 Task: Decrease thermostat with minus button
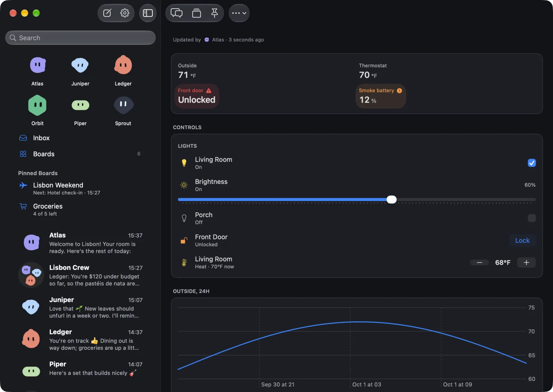click(x=479, y=262)
